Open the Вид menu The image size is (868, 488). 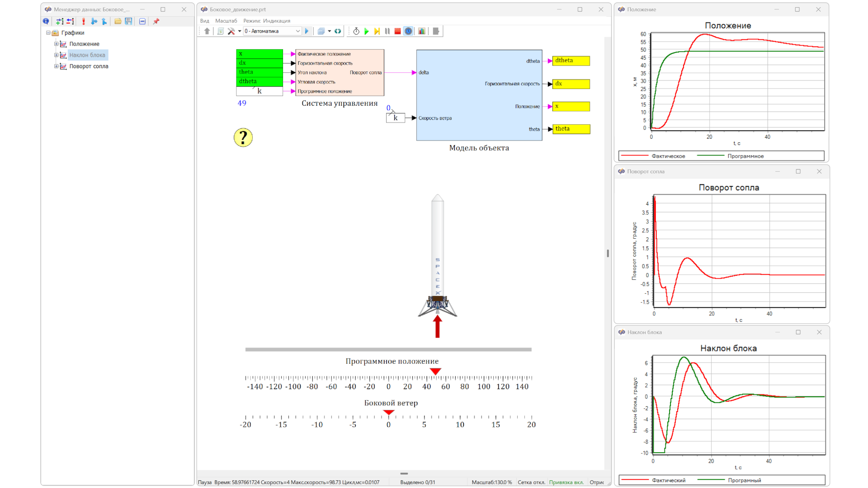(x=204, y=21)
